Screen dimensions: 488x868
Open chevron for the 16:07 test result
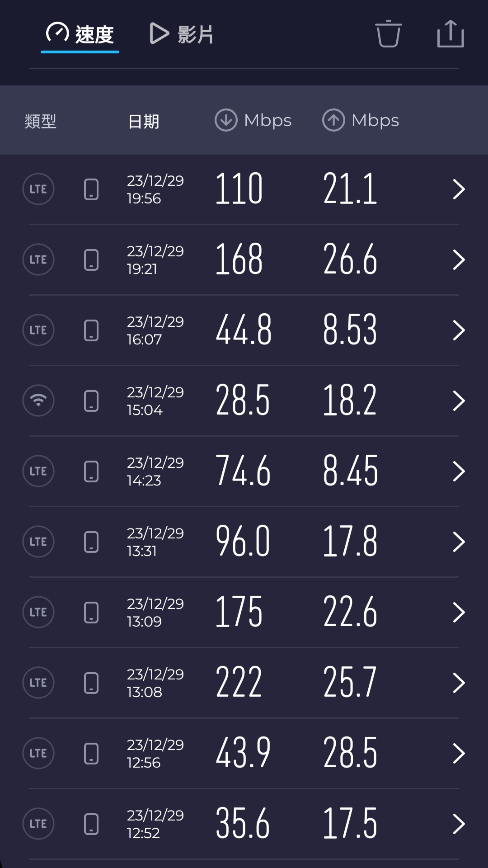[459, 330]
